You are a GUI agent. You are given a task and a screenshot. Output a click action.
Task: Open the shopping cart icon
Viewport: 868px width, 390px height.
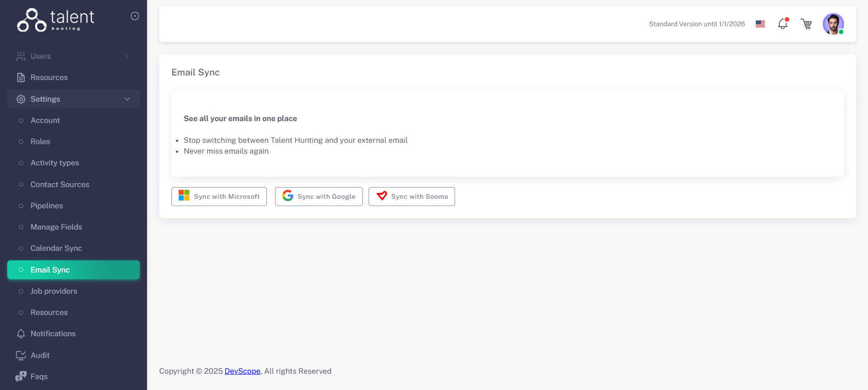click(806, 24)
